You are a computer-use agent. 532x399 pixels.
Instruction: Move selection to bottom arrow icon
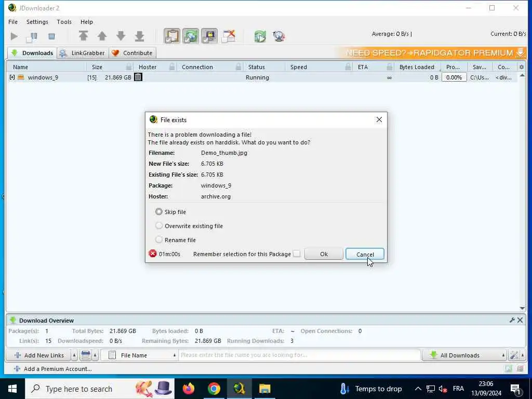pos(139,36)
